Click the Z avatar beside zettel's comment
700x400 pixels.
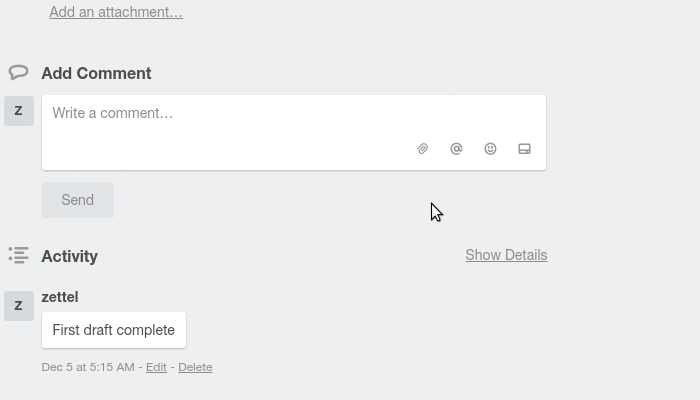pos(19,306)
